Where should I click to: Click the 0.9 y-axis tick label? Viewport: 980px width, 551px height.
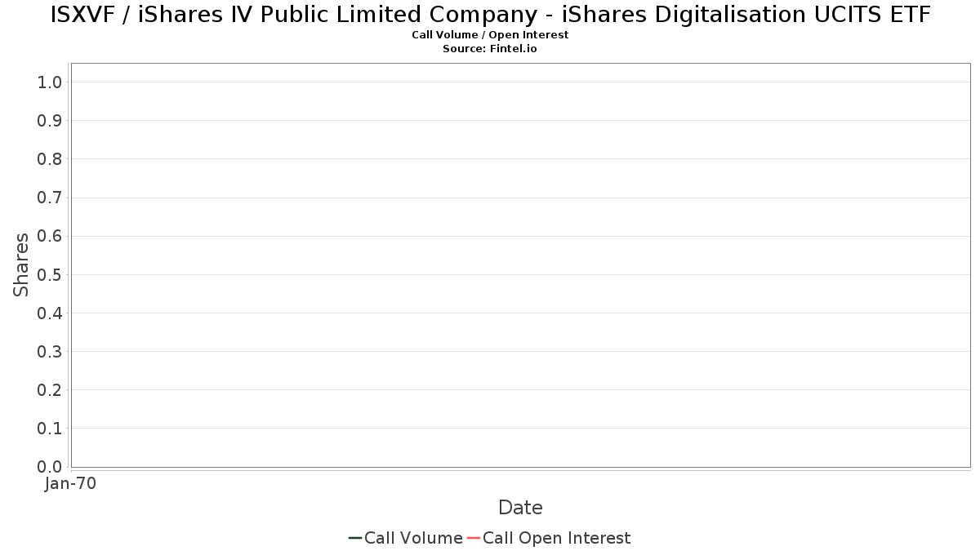pos(50,121)
